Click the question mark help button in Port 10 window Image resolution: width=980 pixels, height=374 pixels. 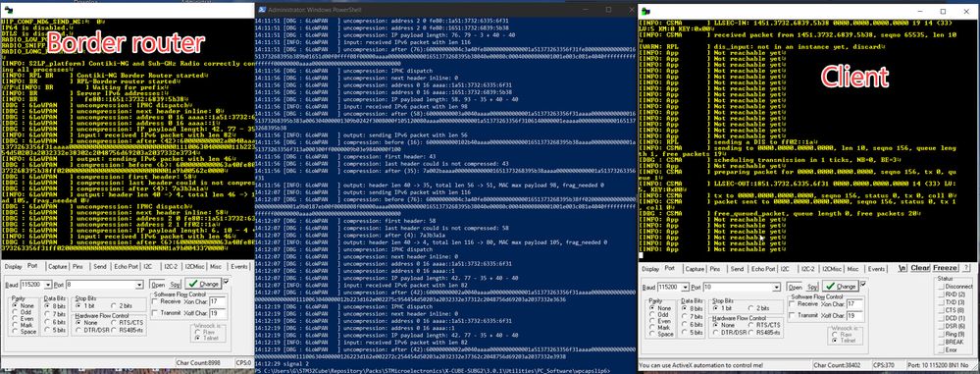[x=966, y=268]
